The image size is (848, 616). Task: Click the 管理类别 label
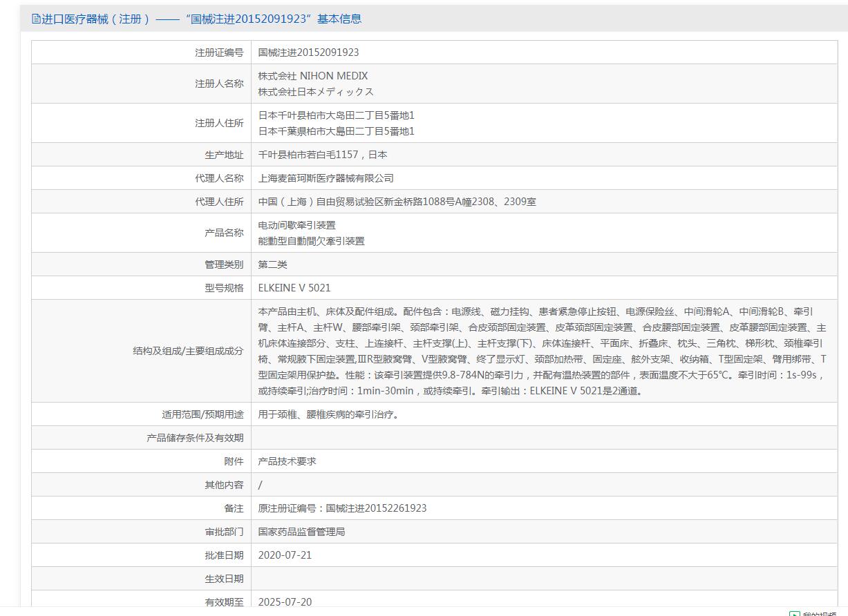(x=224, y=264)
